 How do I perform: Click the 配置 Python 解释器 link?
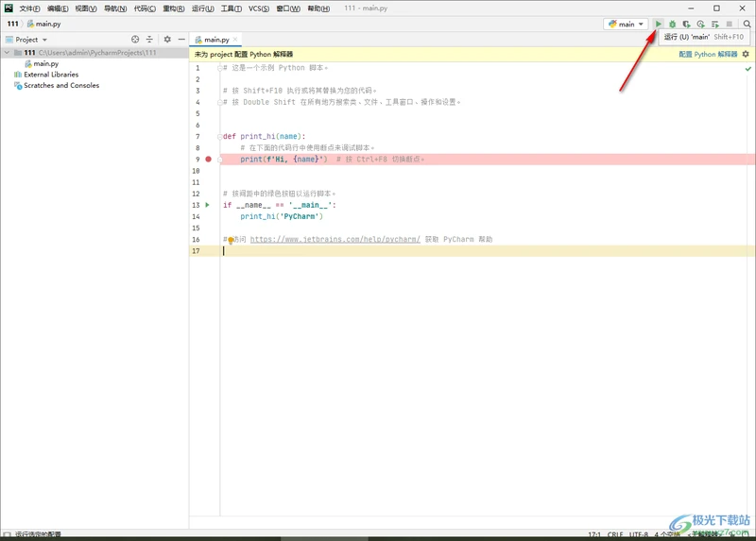point(708,54)
